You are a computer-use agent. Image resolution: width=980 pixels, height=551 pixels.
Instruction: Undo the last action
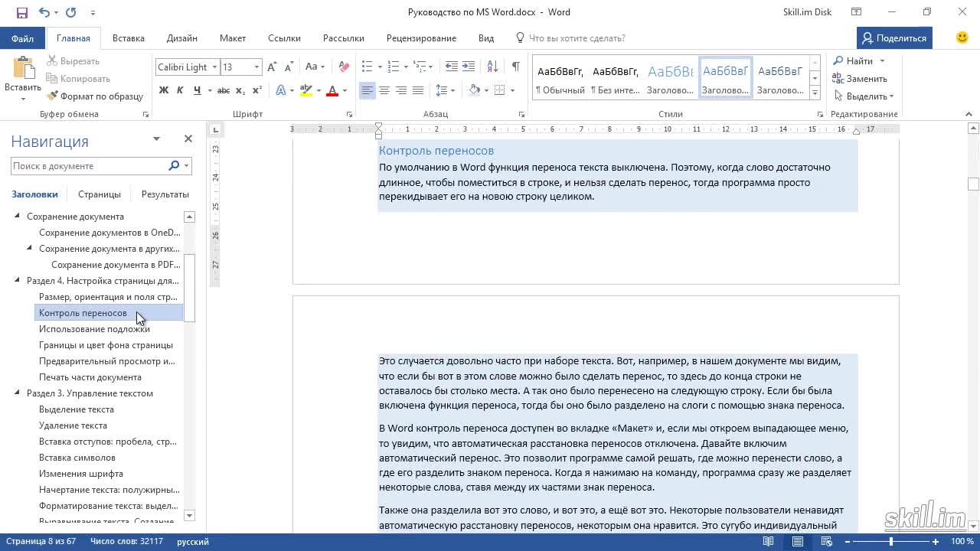44,12
